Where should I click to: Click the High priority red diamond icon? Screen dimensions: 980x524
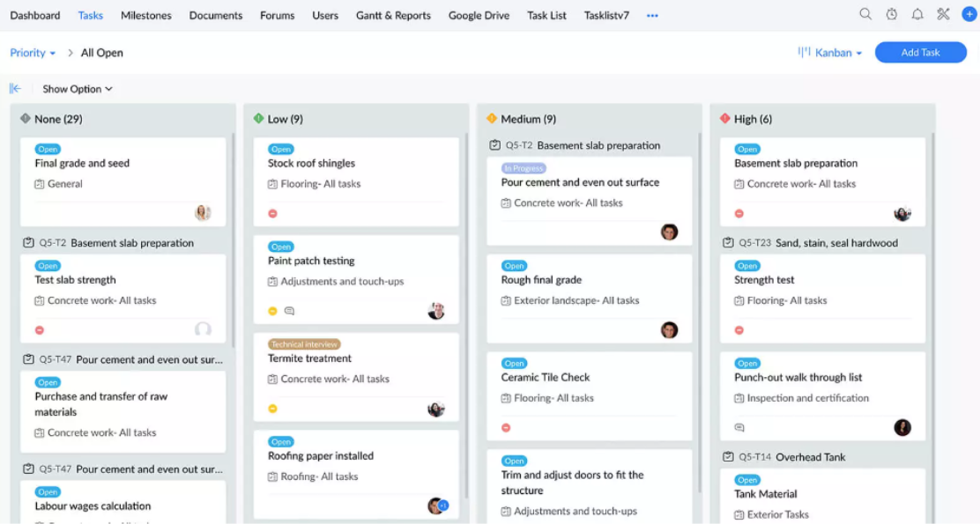pyautogui.click(x=724, y=118)
